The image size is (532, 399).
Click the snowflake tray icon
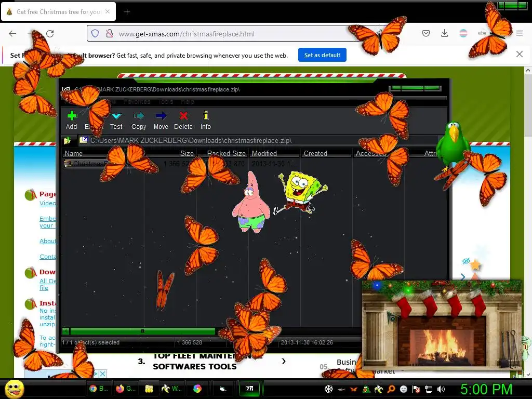point(328,389)
